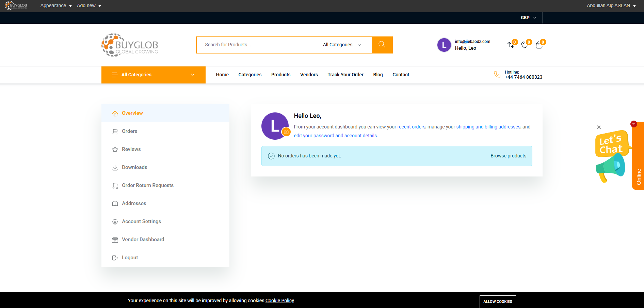
Task: Open Vendors navigation item
Action: pyautogui.click(x=309, y=75)
